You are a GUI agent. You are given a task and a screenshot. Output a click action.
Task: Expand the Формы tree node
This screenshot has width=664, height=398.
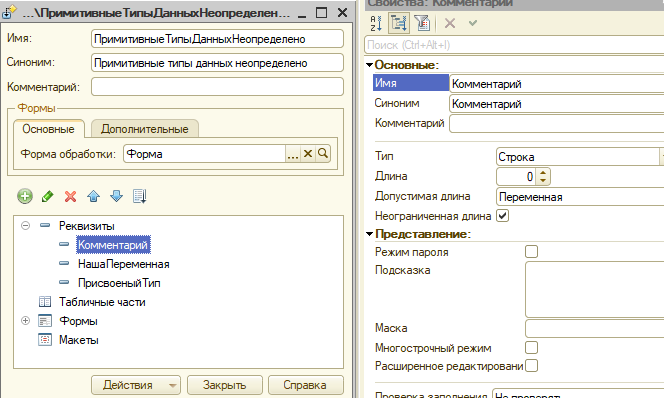(25, 321)
